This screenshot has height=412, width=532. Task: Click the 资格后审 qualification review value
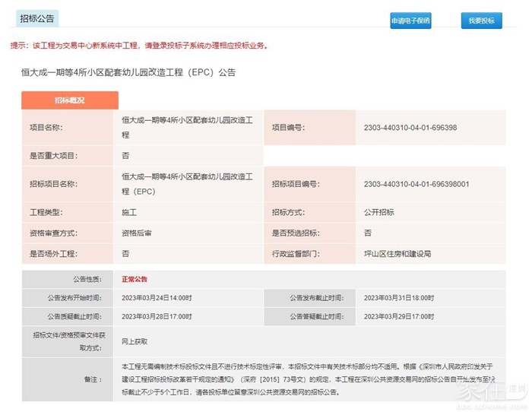[x=137, y=233]
